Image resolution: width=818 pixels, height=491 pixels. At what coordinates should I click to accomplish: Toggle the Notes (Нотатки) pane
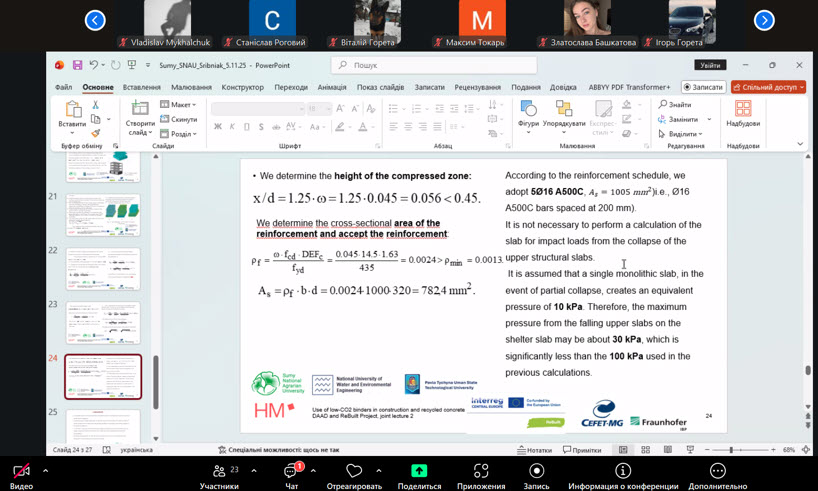tap(535, 450)
